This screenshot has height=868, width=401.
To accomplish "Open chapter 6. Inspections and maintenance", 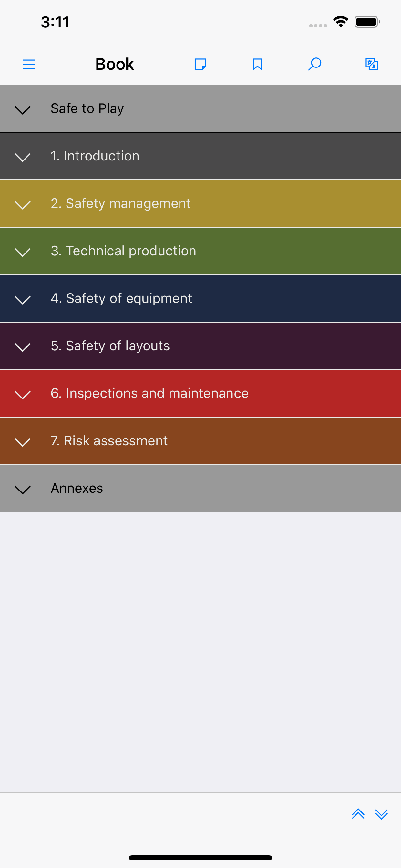I will click(x=149, y=394).
